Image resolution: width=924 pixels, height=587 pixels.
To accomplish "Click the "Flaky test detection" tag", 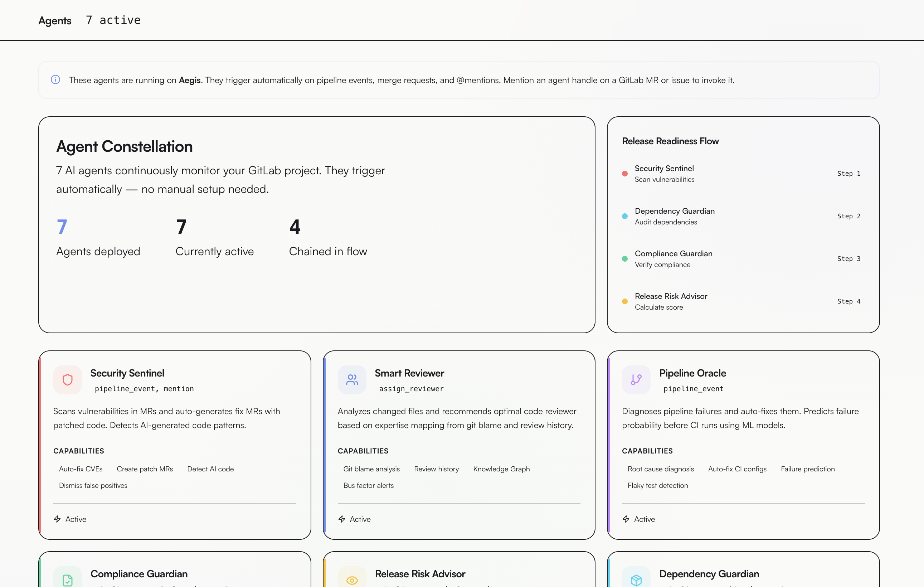I will 657,485.
